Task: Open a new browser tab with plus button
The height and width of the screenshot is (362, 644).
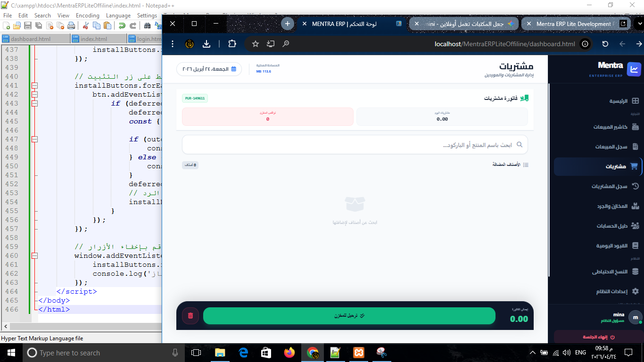Action: click(288, 24)
